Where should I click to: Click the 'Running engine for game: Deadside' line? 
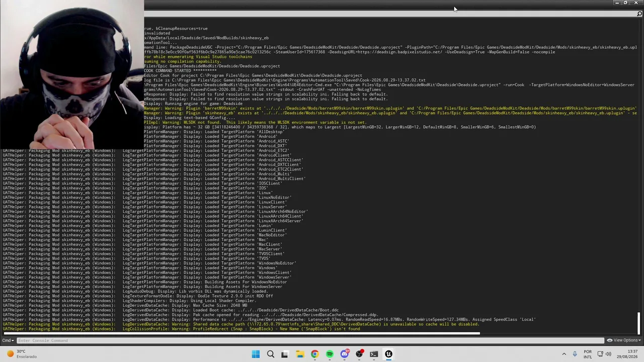[x=193, y=104]
